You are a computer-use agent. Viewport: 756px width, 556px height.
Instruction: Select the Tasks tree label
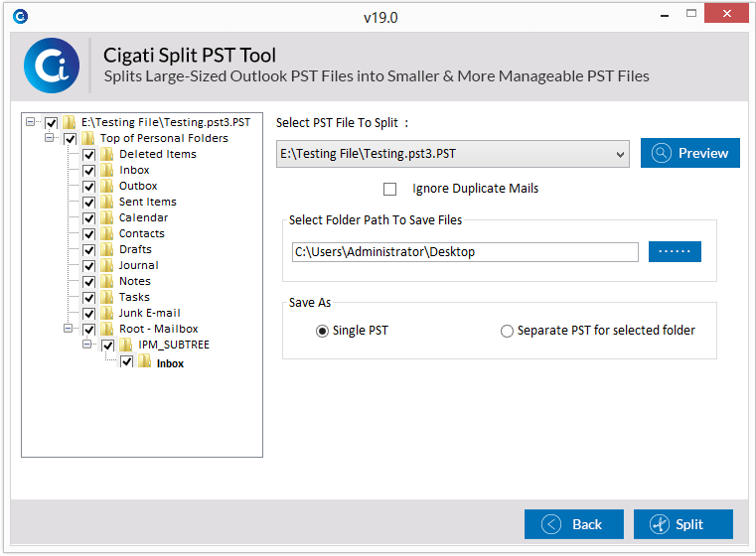coord(134,297)
